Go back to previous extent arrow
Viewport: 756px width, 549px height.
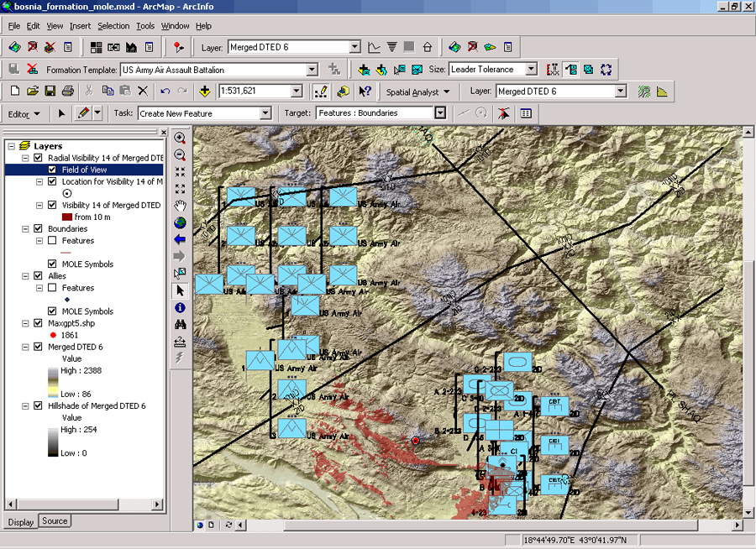180,239
